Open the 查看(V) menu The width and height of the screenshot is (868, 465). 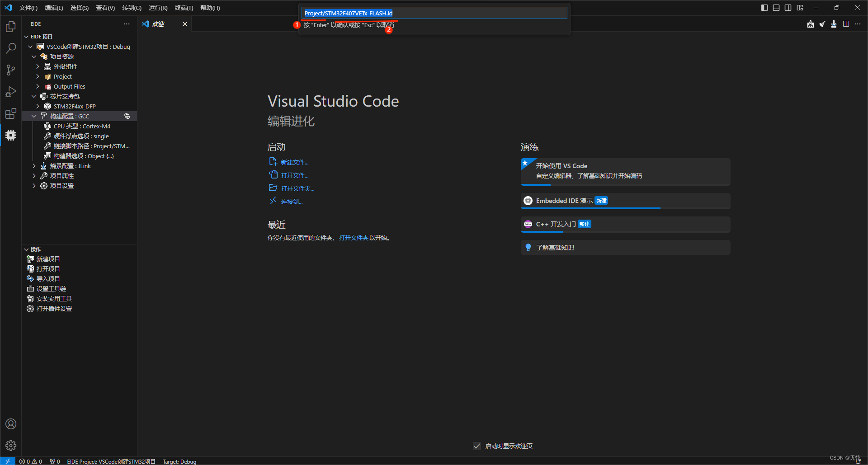(x=105, y=8)
